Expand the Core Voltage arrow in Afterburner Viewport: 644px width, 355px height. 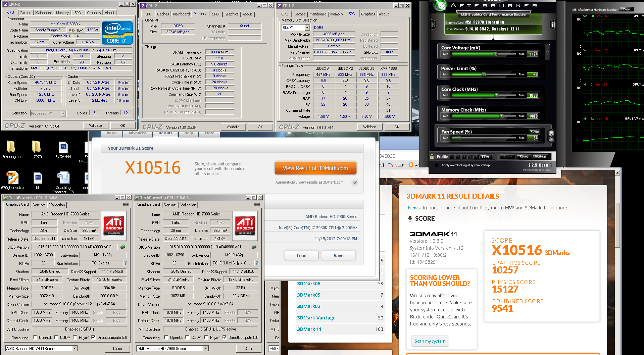[x=547, y=53]
